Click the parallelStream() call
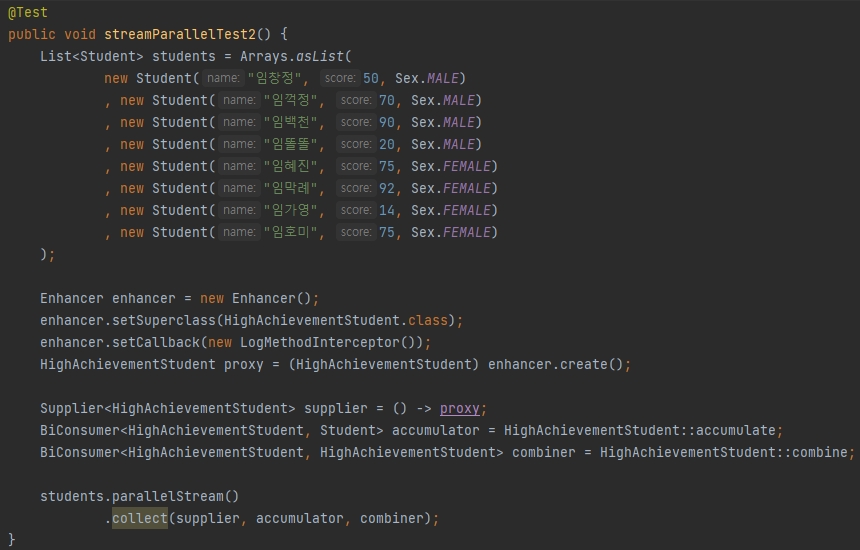The width and height of the screenshot is (860, 550). (x=176, y=496)
